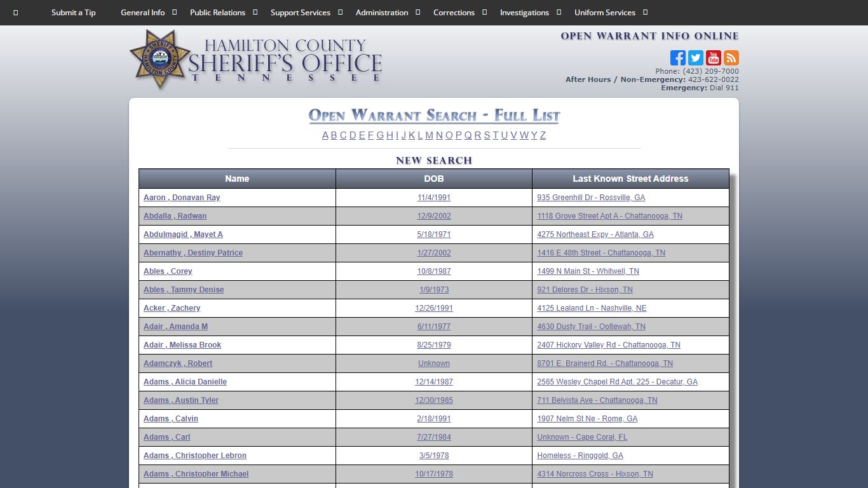Click the Last Known Street Address column header
The image size is (868, 488).
(x=630, y=179)
